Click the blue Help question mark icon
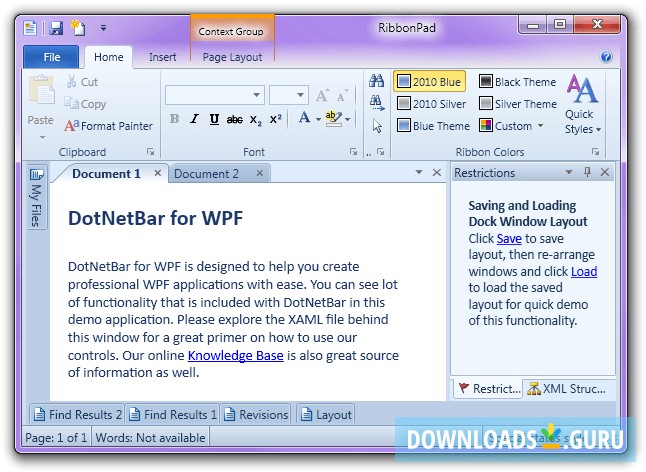646x472 pixels. [x=606, y=56]
